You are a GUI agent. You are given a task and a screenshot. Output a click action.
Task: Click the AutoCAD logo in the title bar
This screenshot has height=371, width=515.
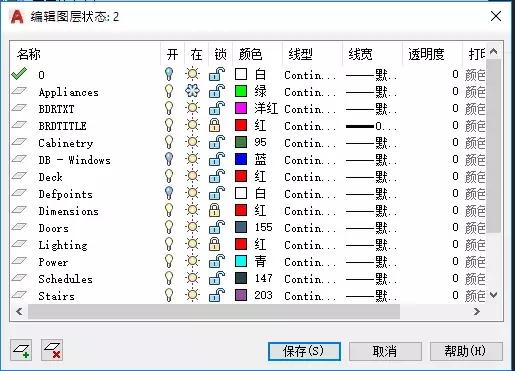[x=17, y=16]
